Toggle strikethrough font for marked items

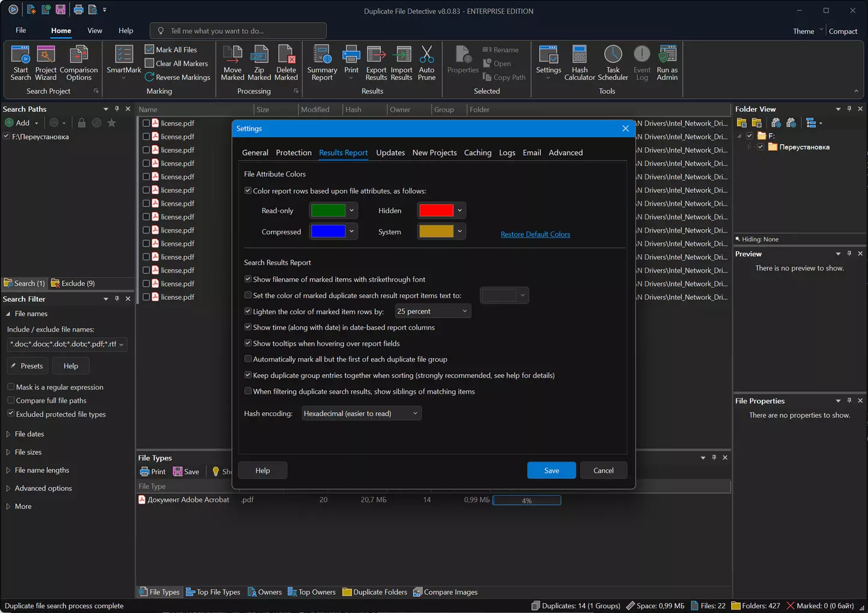[247, 279]
